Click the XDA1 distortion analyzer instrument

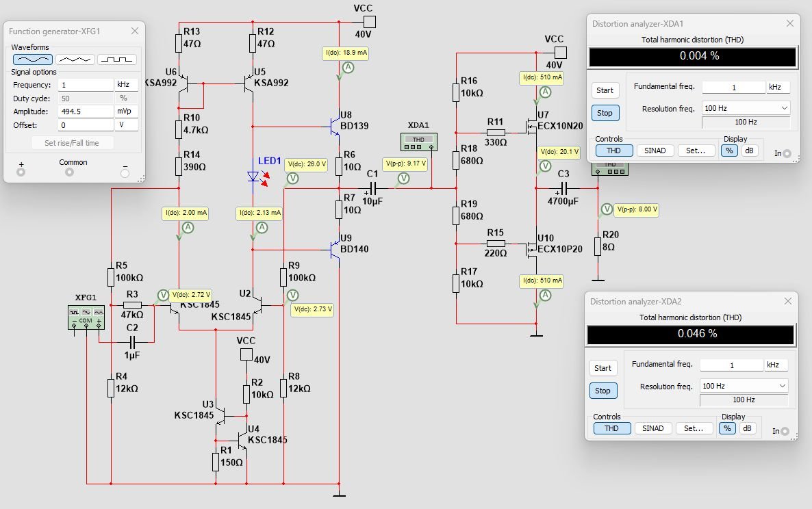[418, 142]
